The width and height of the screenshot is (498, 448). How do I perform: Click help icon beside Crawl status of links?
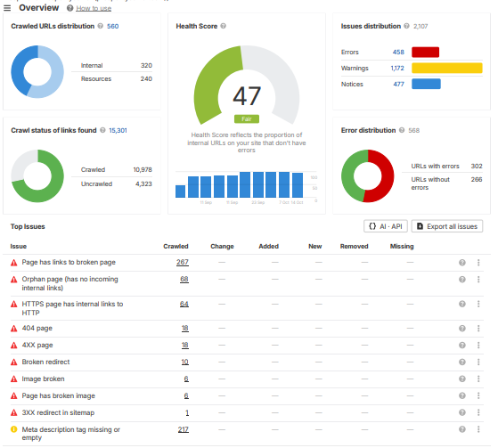pyautogui.click(x=102, y=130)
